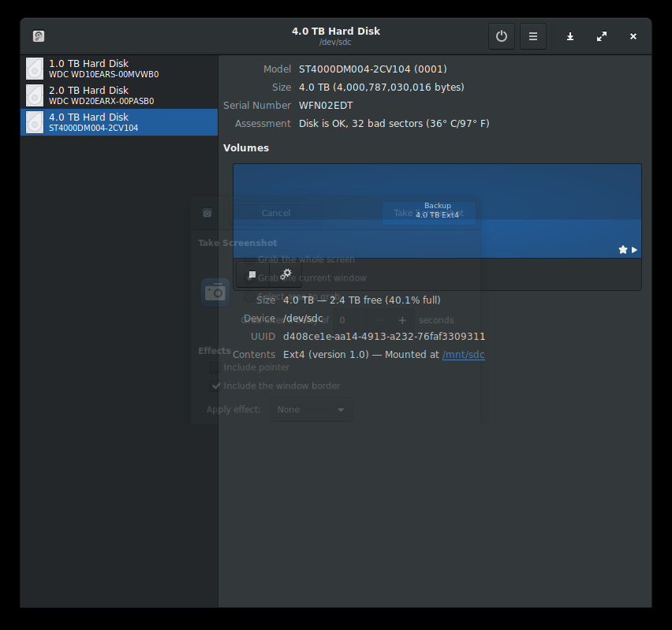
Task: Open the Apply effect dropdown set to None
Action: click(310, 409)
